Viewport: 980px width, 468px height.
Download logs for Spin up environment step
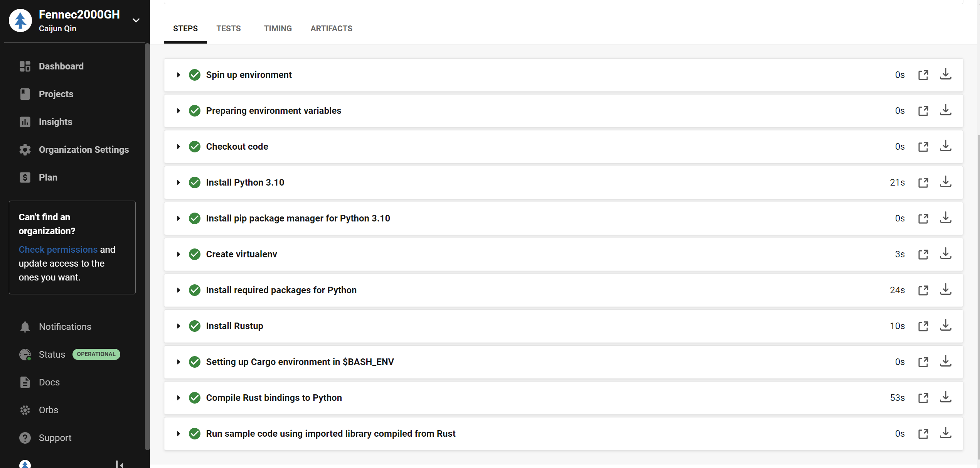945,74
